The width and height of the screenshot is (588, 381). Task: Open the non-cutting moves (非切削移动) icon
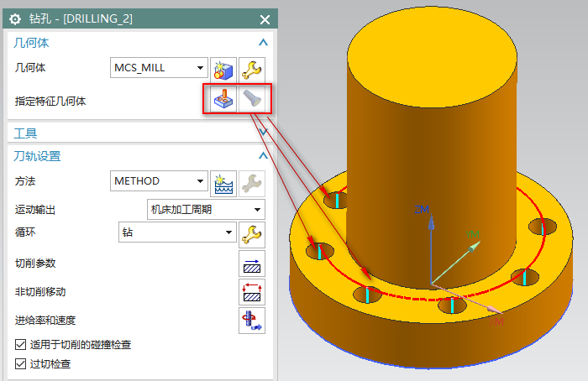[x=251, y=291]
